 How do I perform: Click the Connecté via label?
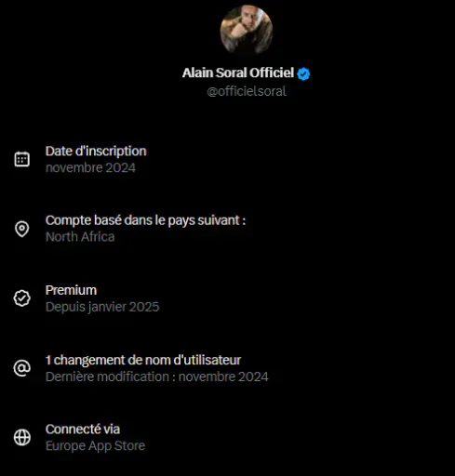point(83,430)
